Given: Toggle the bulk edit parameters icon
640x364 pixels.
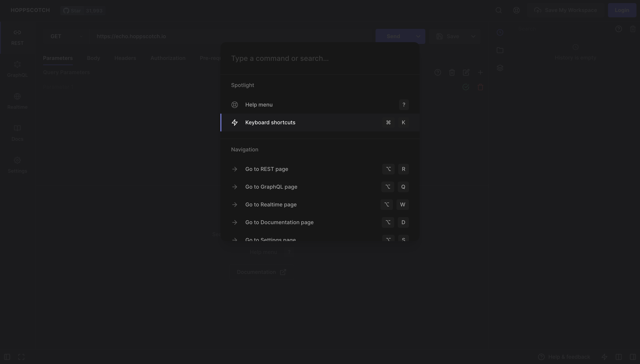Looking at the screenshot, I should [466, 73].
